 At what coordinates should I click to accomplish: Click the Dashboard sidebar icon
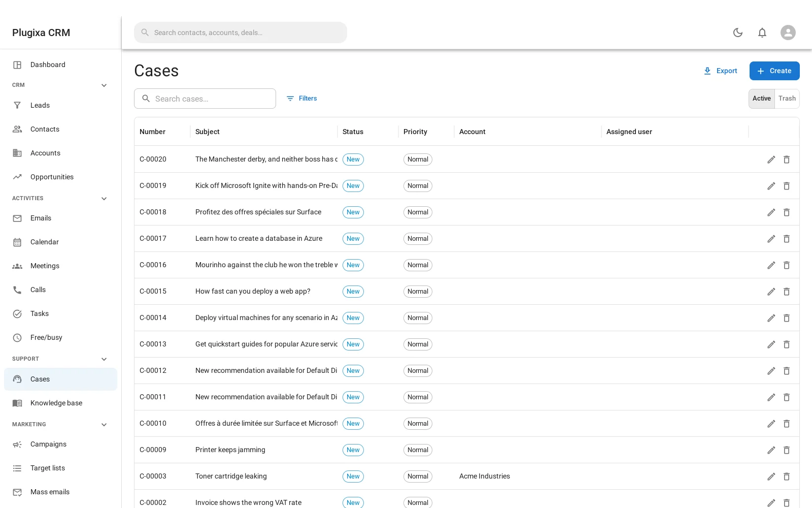[17, 65]
